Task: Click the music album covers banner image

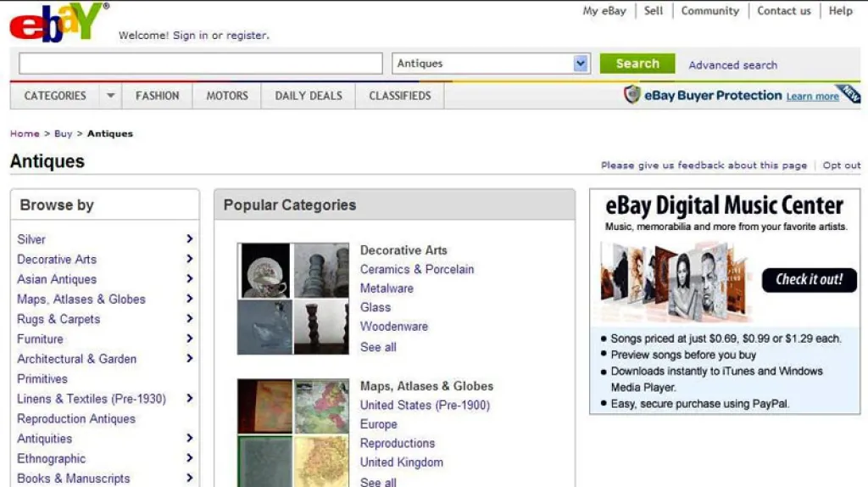Action: pos(676,282)
